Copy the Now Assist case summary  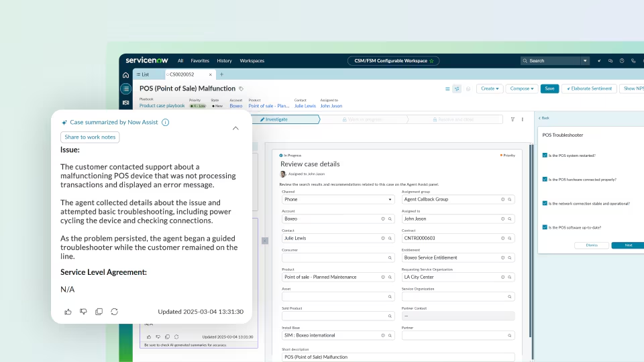point(99,312)
